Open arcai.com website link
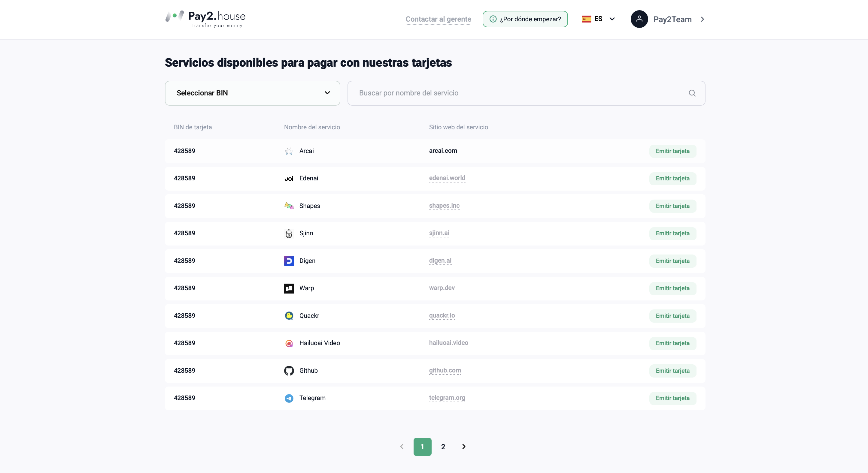Image resolution: width=868 pixels, height=473 pixels. click(443, 151)
